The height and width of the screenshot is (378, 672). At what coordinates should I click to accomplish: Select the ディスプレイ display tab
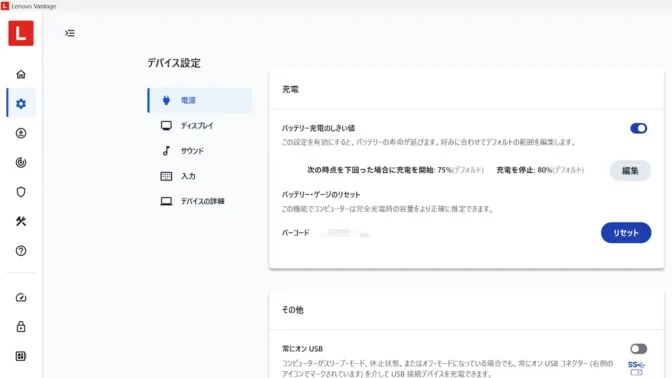click(200, 126)
